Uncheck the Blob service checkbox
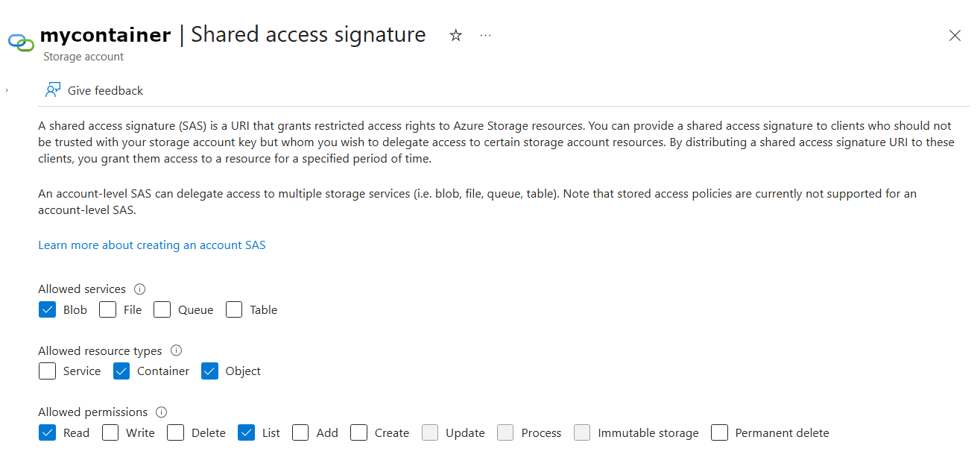Screen dimensions: 980x469 coord(48,309)
